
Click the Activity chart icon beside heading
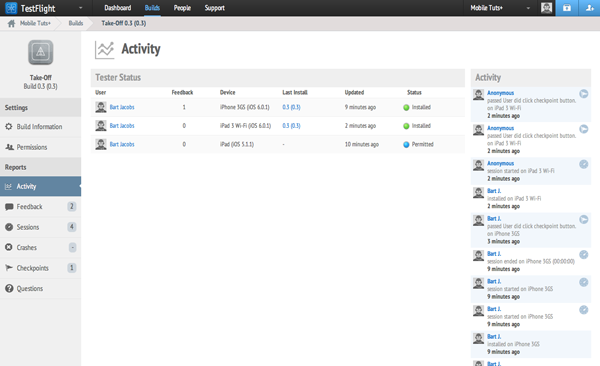(104, 50)
